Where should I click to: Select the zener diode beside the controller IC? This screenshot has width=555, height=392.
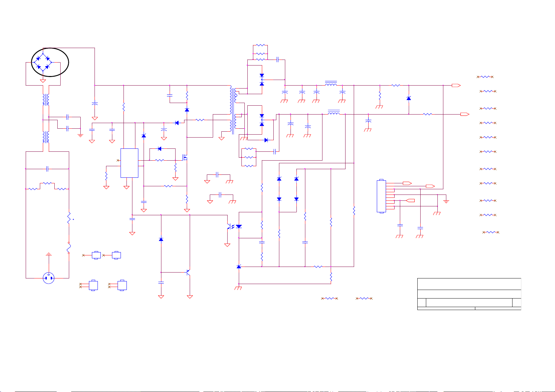[x=144, y=136]
